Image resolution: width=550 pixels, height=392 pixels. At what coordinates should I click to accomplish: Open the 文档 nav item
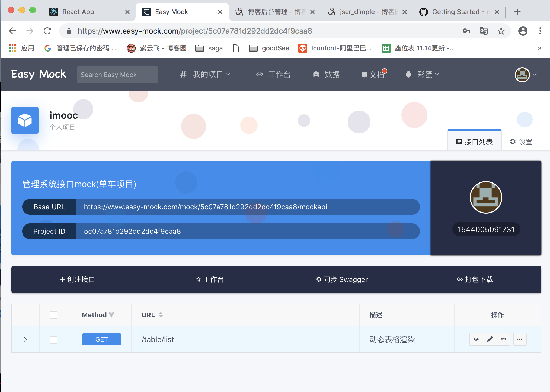(373, 75)
